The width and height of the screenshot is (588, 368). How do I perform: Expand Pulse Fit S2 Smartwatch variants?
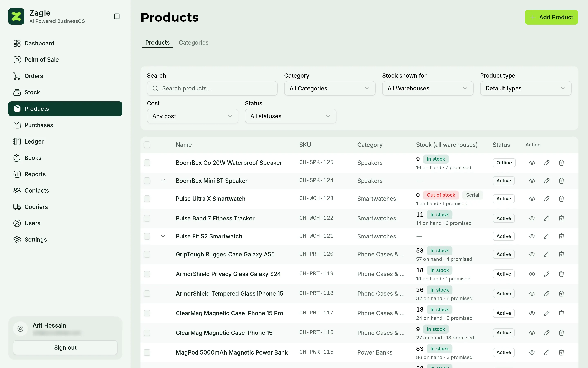[163, 236]
